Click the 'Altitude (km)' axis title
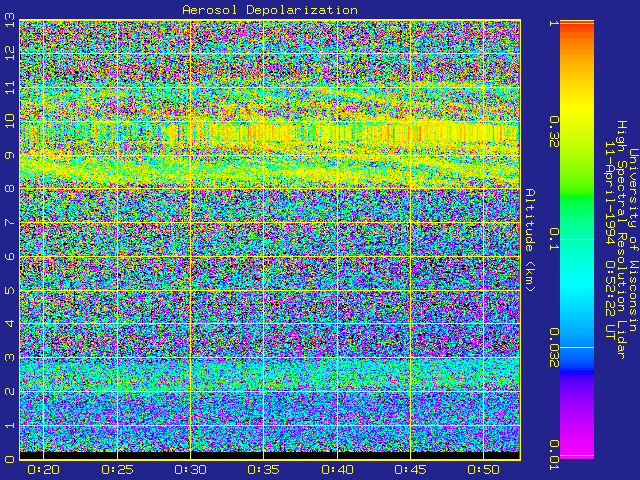Screen dimensions: 640x480 click(529, 240)
